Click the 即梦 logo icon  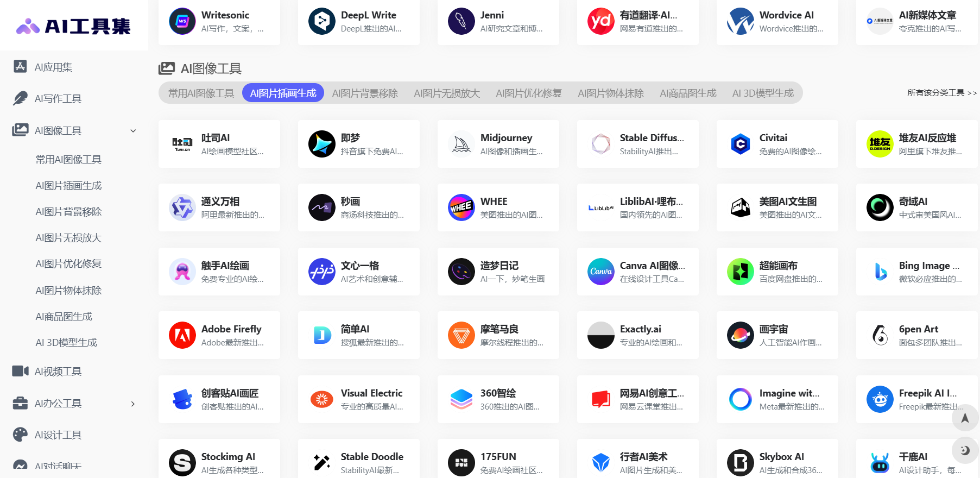[x=322, y=144]
